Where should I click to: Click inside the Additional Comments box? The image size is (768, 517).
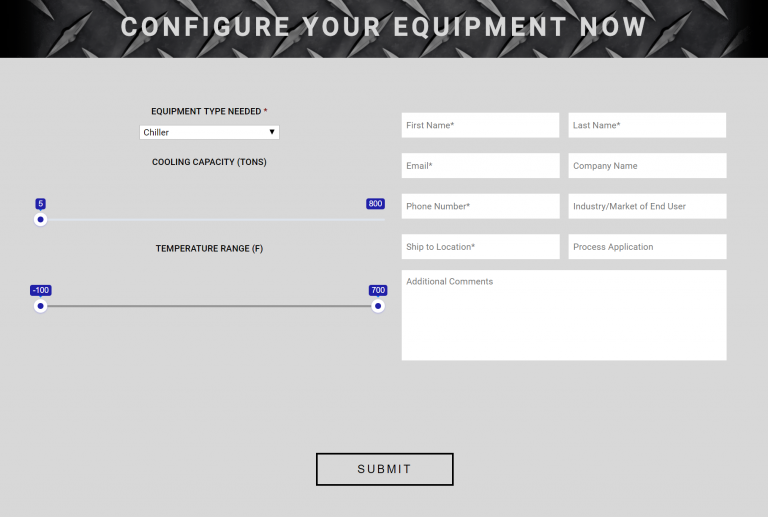tap(564, 315)
